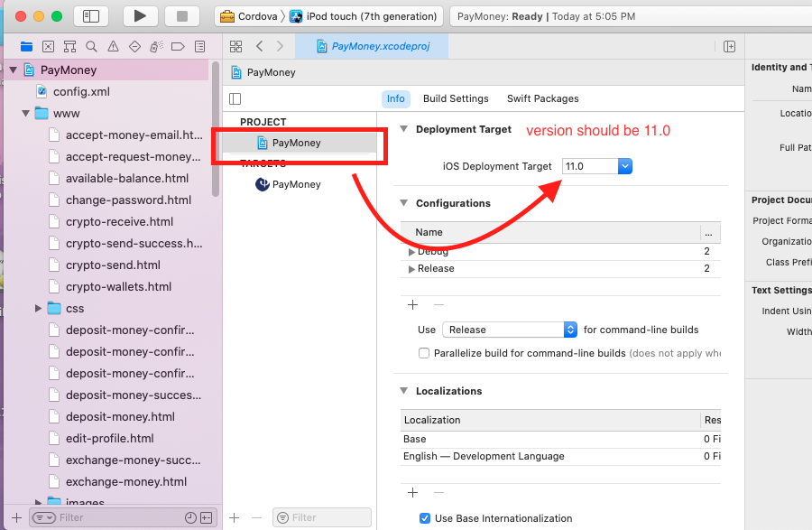Click the related items grid icon in the editor bar
The height and width of the screenshot is (530, 812).
tap(235, 46)
